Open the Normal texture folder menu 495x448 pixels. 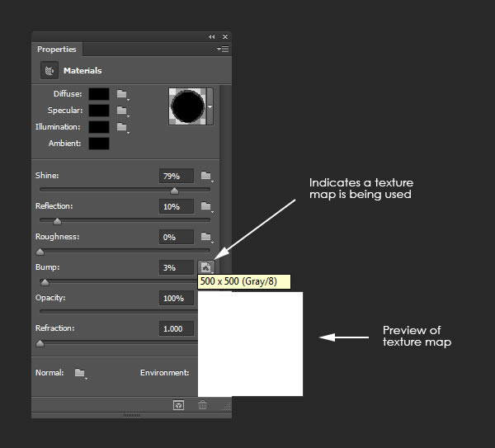(x=80, y=373)
